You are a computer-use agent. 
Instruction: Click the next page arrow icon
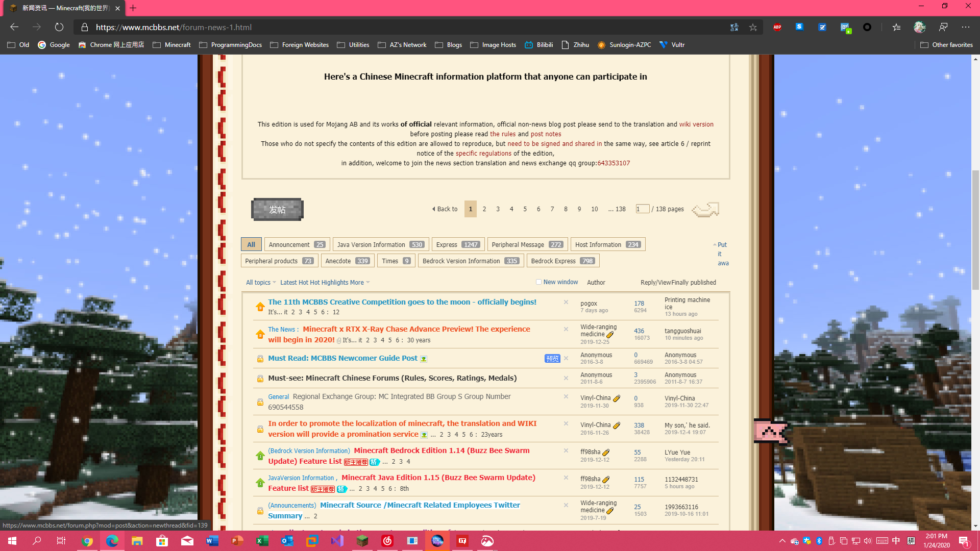tap(705, 209)
